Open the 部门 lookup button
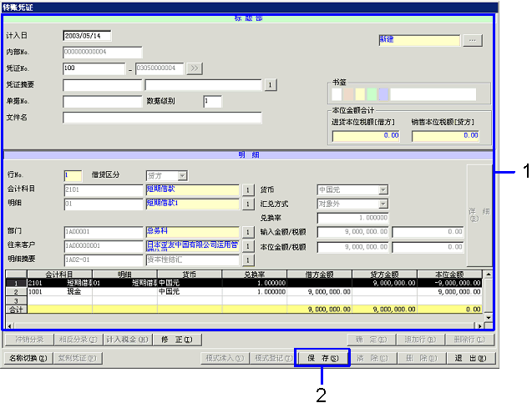Image resolution: width=532 pixels, height=408 pixels. tap(247, 231)
